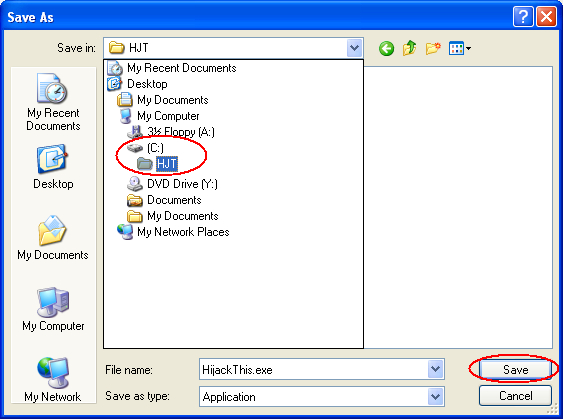Collapse the Save in dropdown arrow

coord(355,48)
